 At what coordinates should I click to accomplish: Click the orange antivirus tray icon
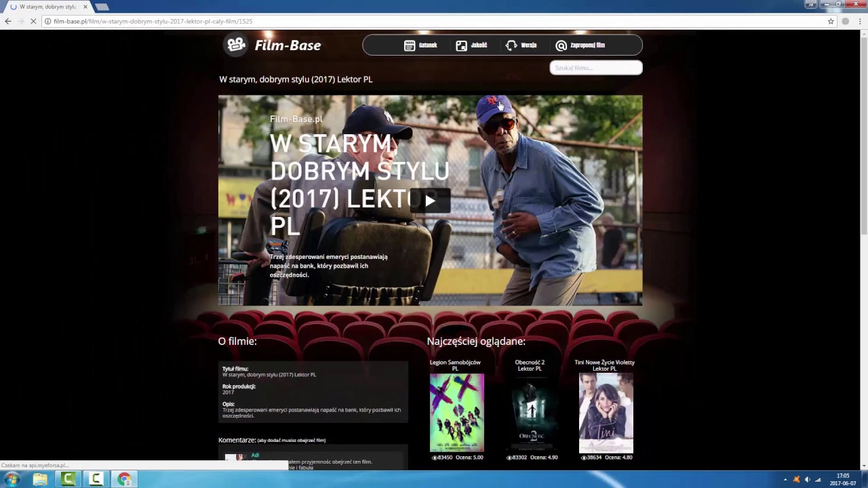(x=796, y=480)
